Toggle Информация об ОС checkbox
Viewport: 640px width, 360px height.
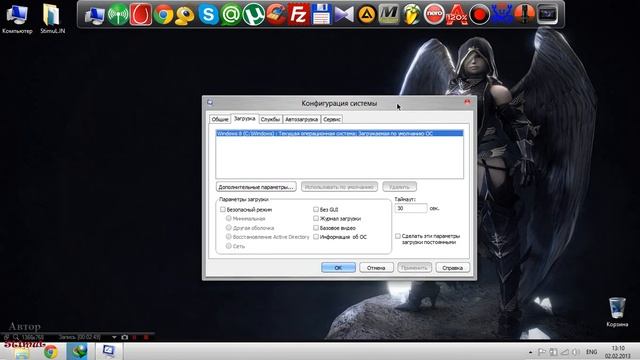pos(316,237)
